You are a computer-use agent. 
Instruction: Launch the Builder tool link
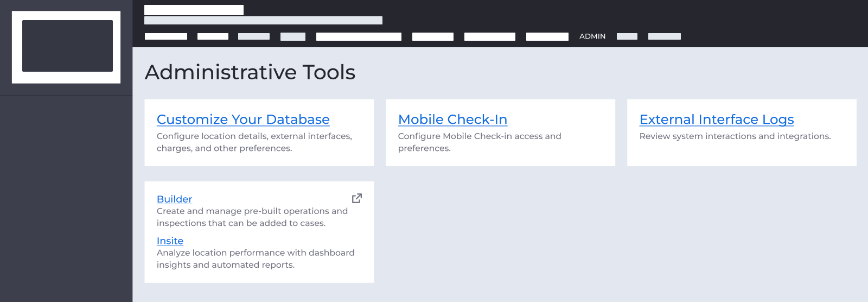[174, 199]
